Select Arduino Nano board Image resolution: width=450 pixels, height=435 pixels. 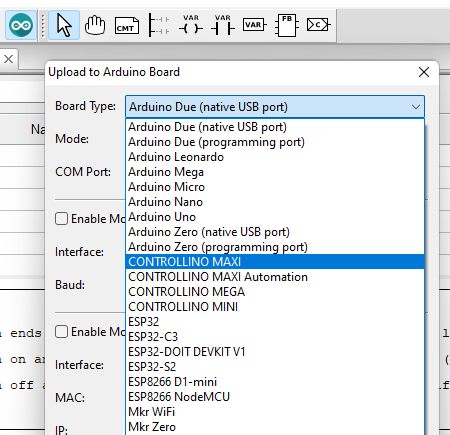(x=275, y=202)
